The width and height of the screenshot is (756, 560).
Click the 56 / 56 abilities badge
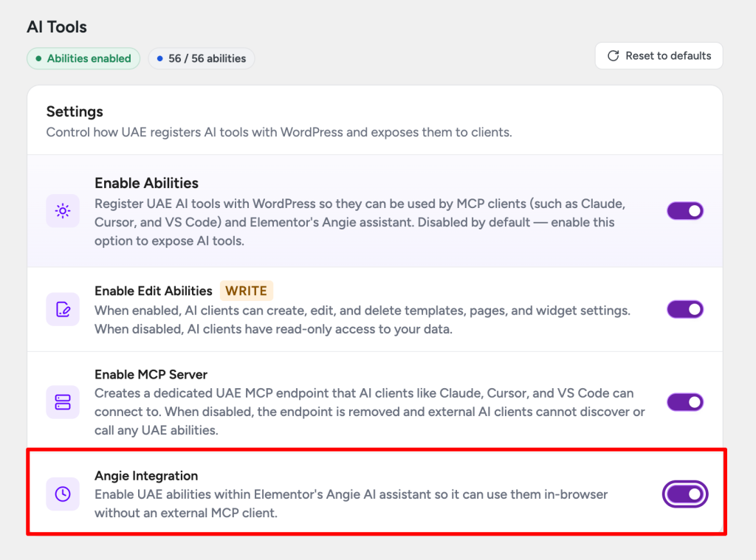(x=202, y=58)
